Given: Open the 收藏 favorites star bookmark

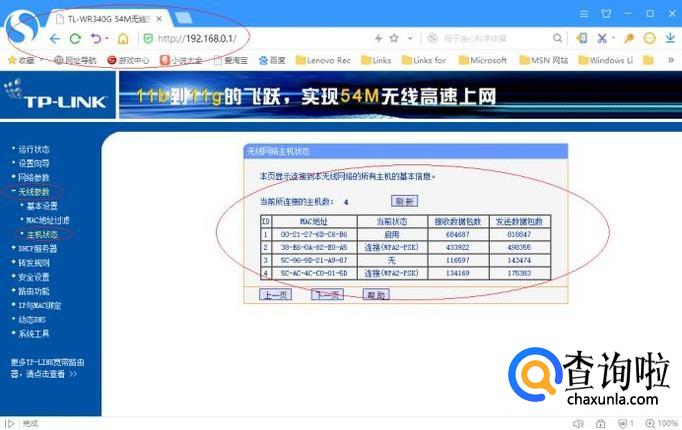Looking at the screenshot, I should click(21, 60).
